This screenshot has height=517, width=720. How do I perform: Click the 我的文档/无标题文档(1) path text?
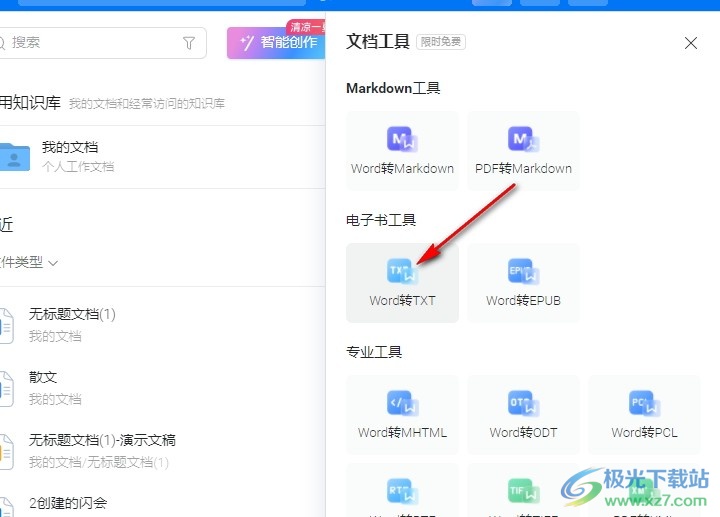(x=99, y=462)
